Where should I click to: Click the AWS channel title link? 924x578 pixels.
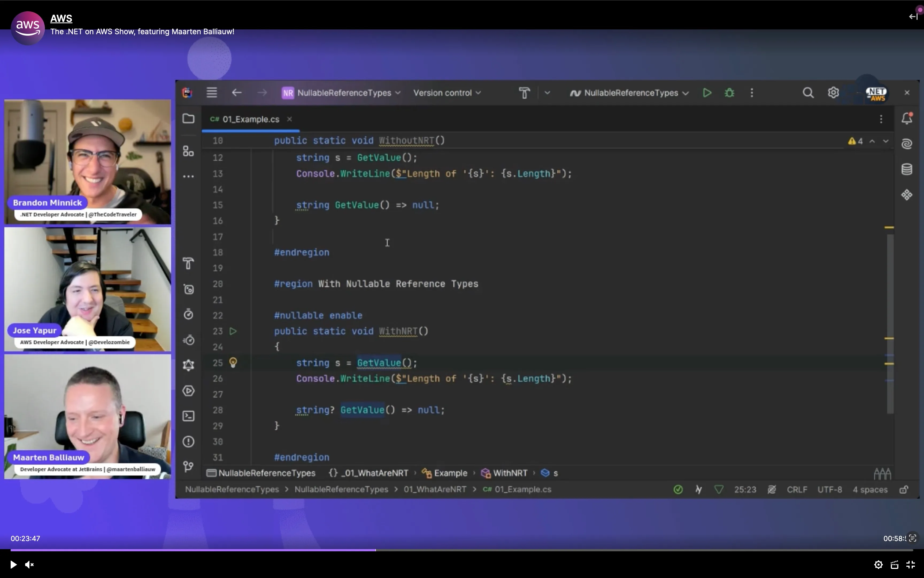(61, 18)
